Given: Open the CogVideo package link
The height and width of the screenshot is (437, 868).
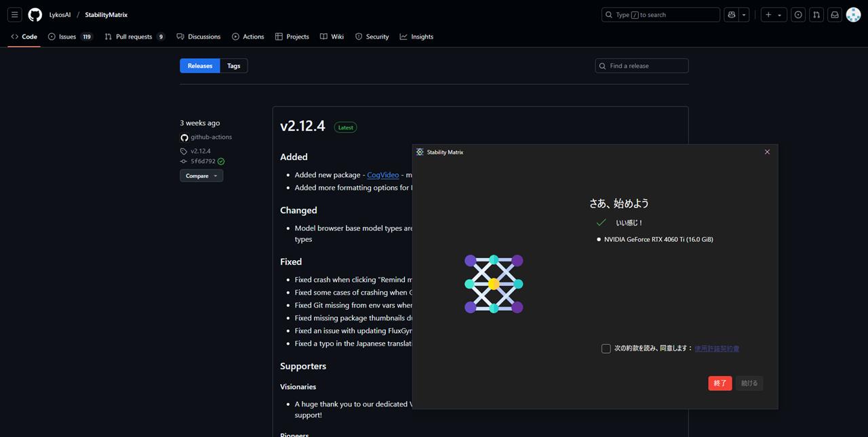Looking at the screenshot, I should pyautogui.click(x=383, y=175).
